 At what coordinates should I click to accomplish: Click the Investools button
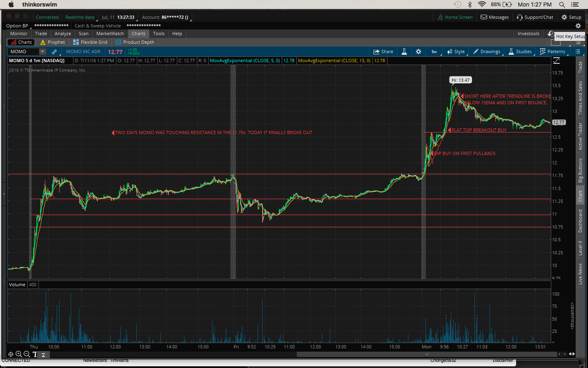(528, 34)
